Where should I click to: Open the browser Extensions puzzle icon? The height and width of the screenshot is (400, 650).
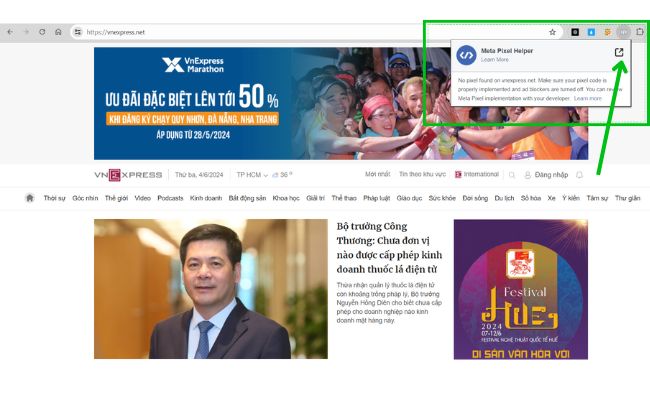[x=640, y=32]
